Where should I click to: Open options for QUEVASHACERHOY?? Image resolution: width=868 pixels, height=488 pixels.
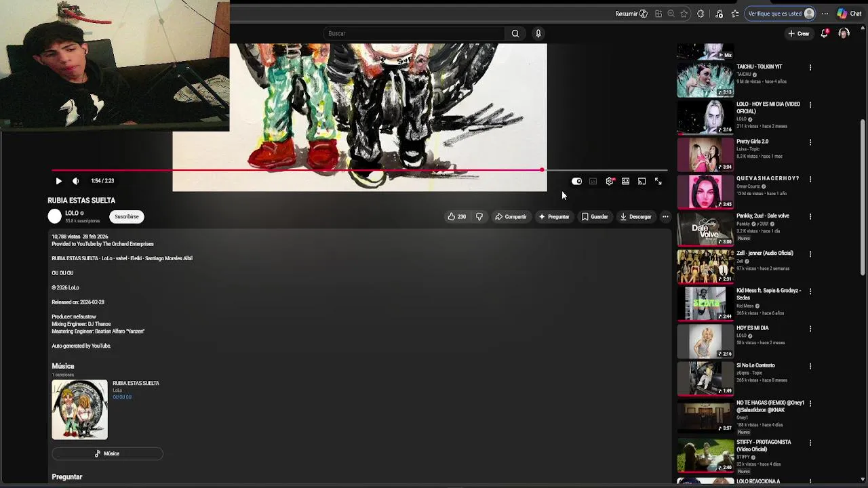pyautogui.click(x=810, y=180)
